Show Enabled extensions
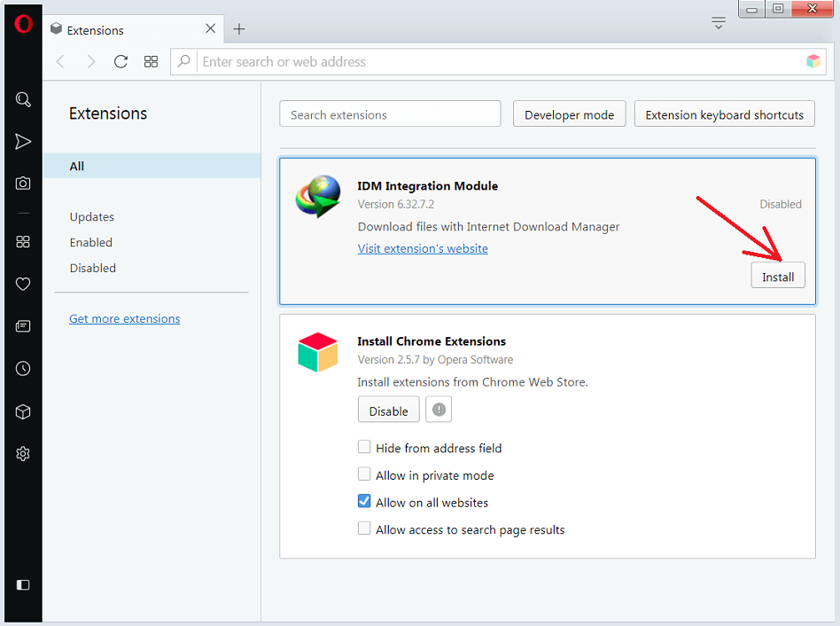Viewport: 840px width, 626px height. pos(91,243)
